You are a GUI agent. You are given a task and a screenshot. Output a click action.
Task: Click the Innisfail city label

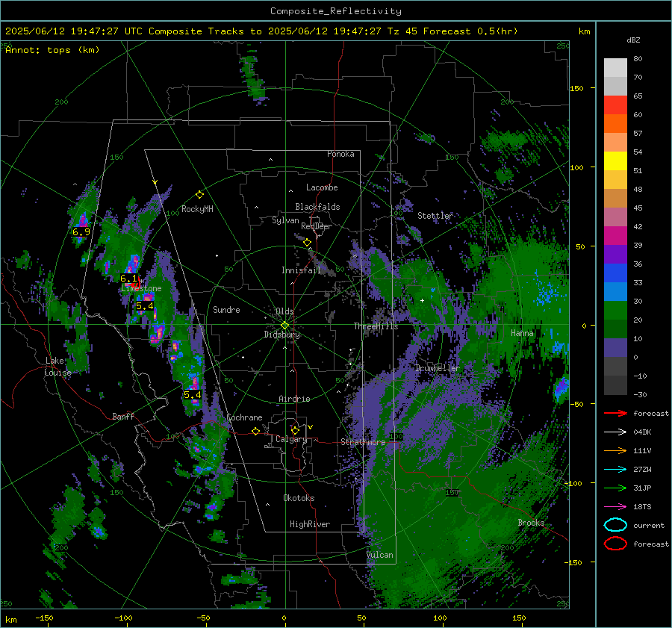301,270
